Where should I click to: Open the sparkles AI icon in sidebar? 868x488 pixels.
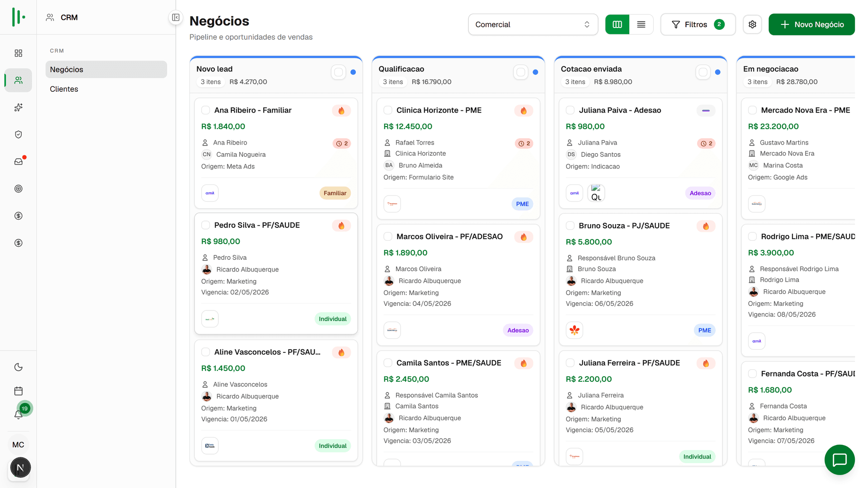tap(18, 108)
